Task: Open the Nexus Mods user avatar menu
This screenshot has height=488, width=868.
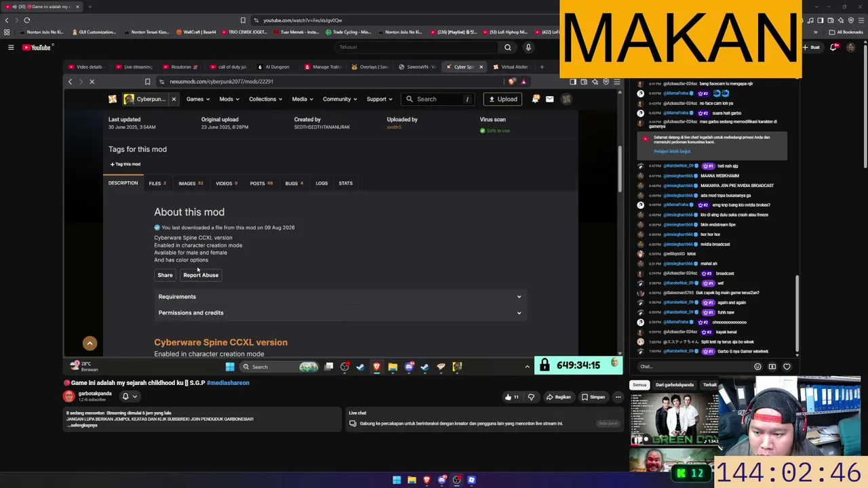Action: pyautogui.click(x=566, y=99)
